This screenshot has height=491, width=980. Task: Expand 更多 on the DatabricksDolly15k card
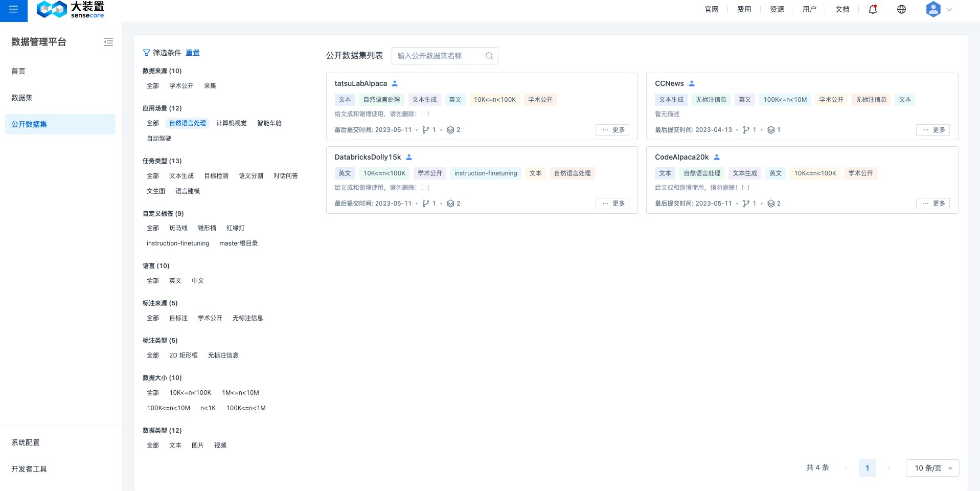pyautogui.click(x=612, y=204)
